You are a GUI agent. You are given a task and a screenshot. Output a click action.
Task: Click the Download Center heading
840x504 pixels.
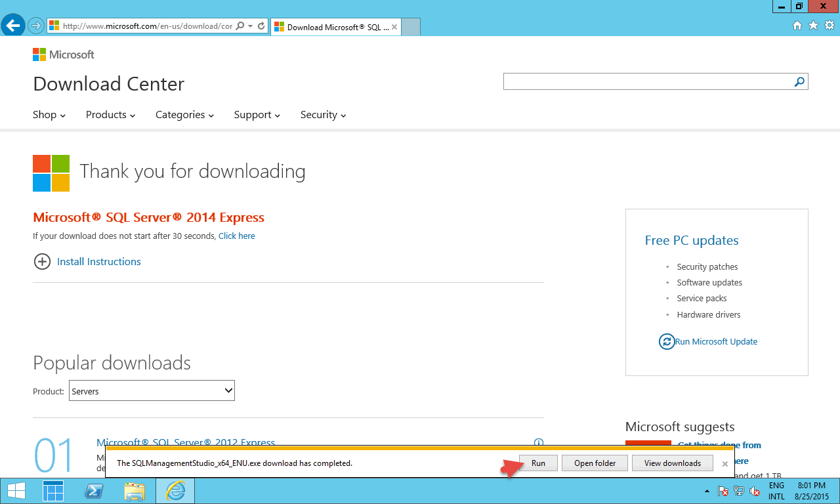[x=109, y=84]
